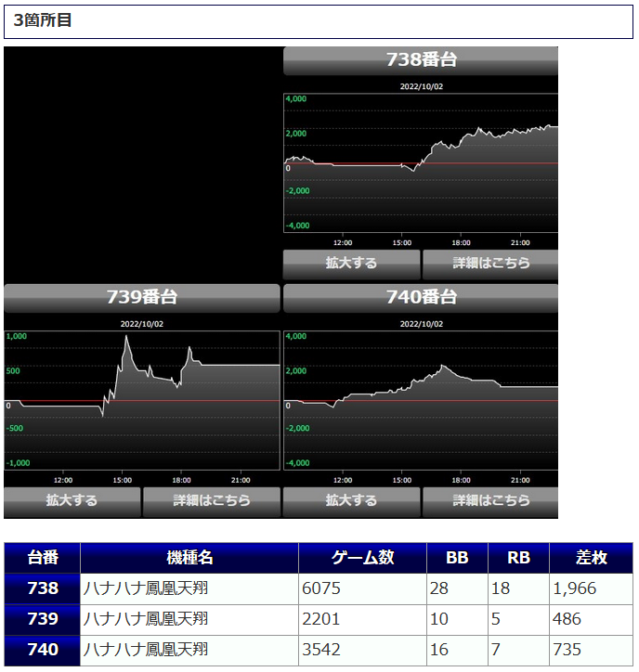Select table row number 738
The image size is (639, 672).
[x=43, y=588]
